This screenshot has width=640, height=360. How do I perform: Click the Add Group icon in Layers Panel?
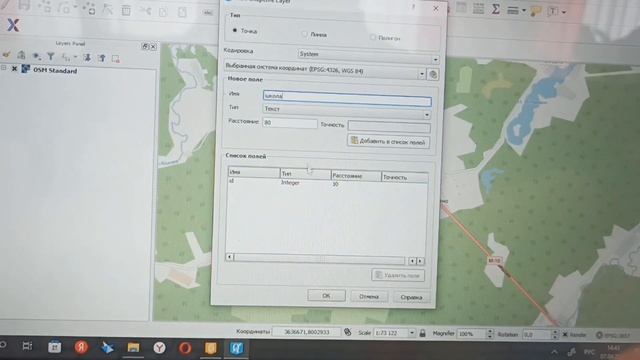pos(21,55)
